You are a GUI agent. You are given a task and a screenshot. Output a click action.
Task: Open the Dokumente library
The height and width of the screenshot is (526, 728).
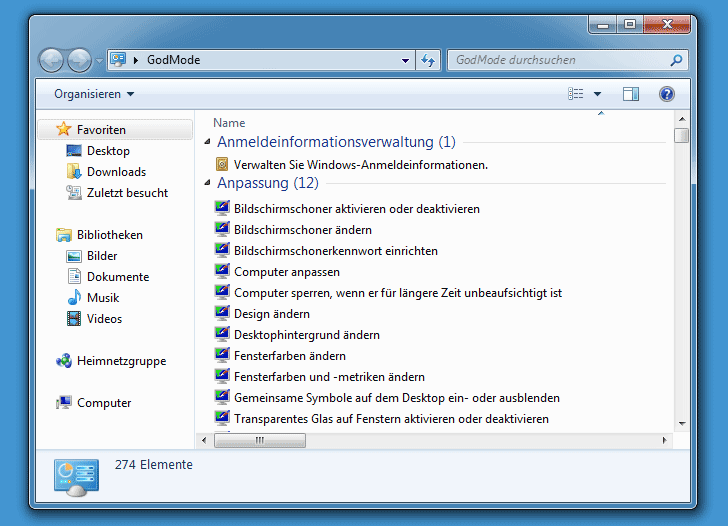tap(118, 277)
